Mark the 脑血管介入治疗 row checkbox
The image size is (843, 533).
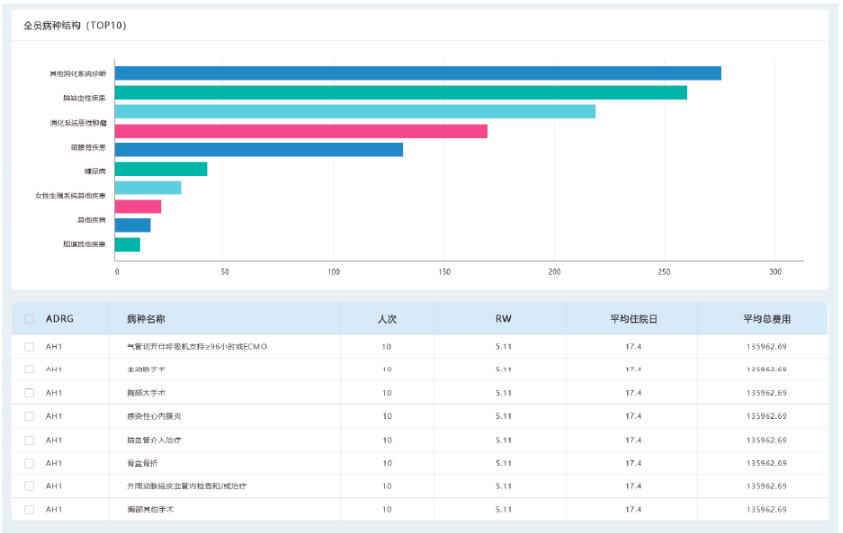29,440
